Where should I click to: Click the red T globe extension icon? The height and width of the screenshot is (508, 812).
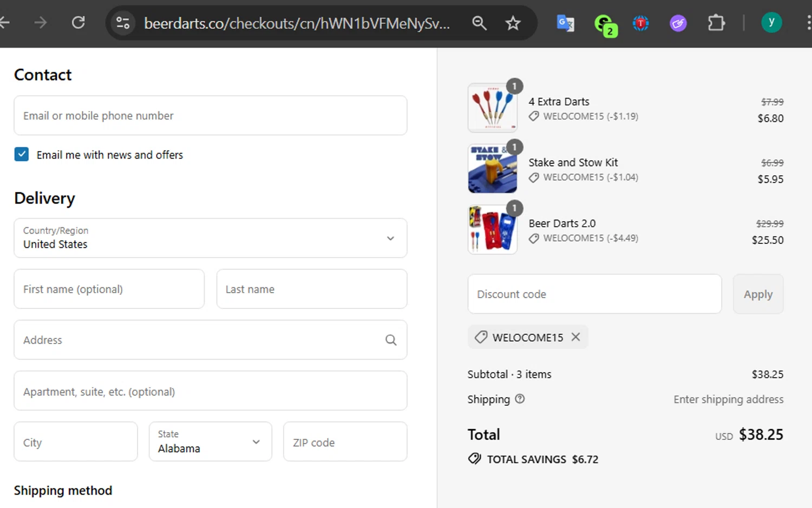click(x=641, y=23)
